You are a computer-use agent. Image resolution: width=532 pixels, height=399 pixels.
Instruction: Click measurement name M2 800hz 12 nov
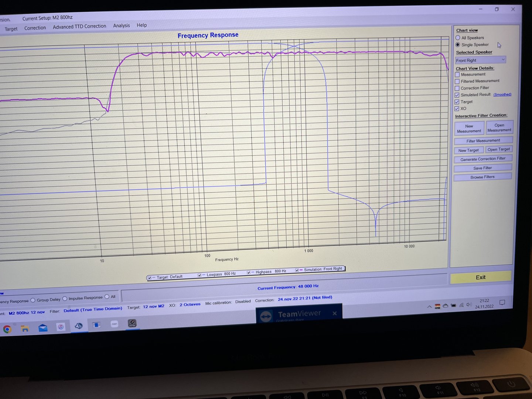click(27, 313)
